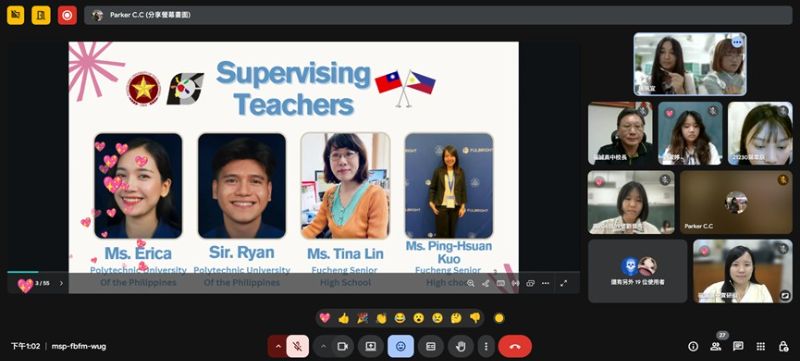Click the clock time 下午1:02

(26, 346)
